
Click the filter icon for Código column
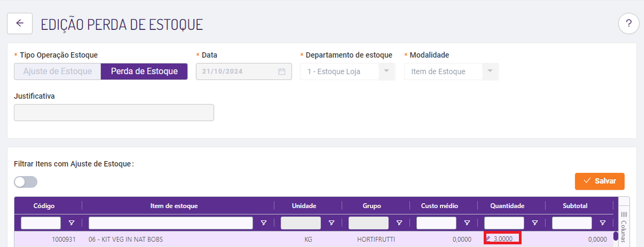point(72,223)
